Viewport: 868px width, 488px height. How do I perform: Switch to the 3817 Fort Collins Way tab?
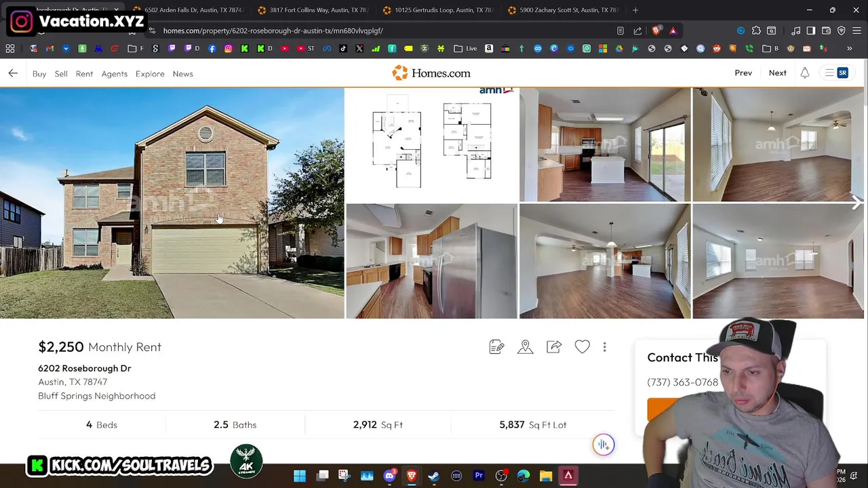[x=313, y=10]
